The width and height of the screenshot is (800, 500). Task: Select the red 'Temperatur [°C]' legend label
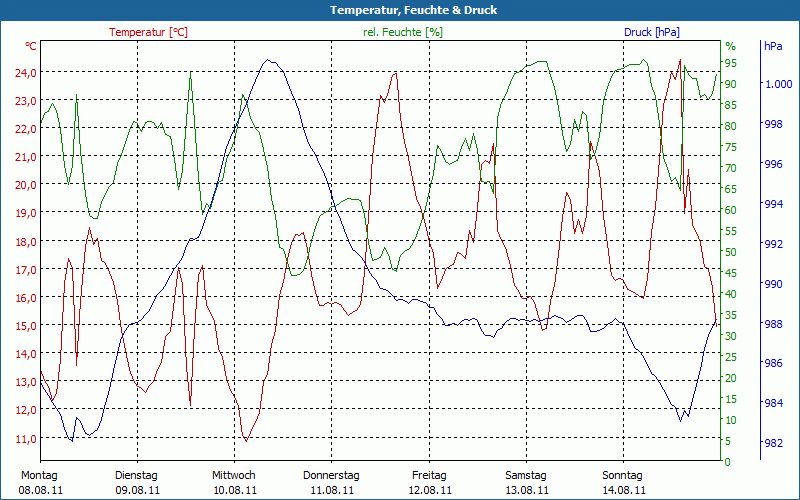(x=148, y=32)
